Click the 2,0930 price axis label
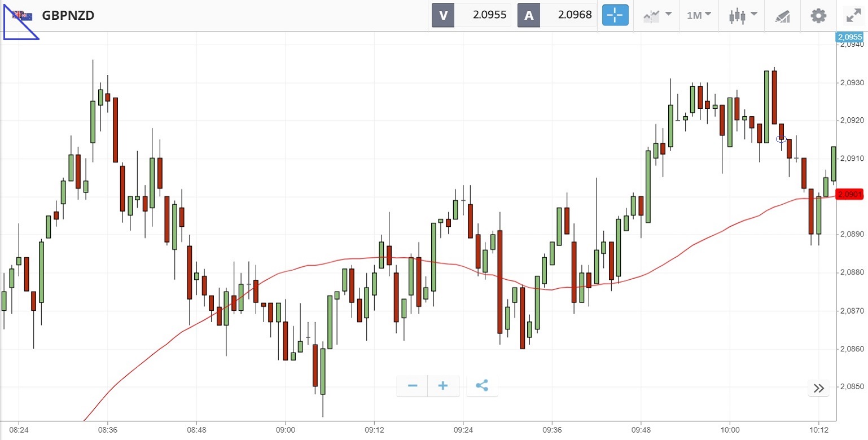The image size is (868, 440). [x=850, y=83]
